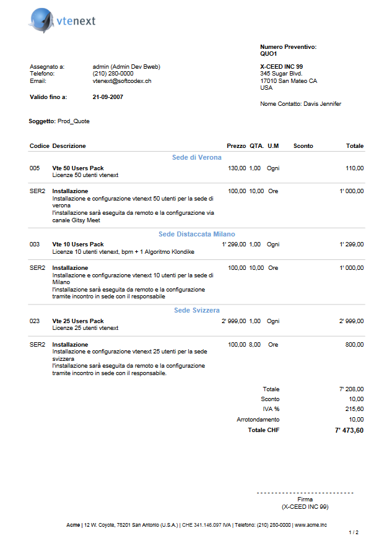Click the Vte 25 Users Pack product name
Viewport: 392px width, 541px height.
pos(78,321)
